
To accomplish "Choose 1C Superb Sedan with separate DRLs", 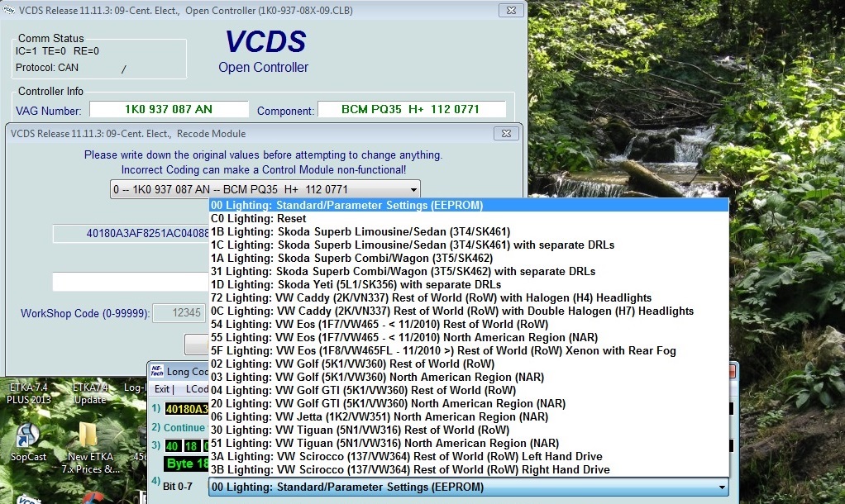I will tap(468, 245).
